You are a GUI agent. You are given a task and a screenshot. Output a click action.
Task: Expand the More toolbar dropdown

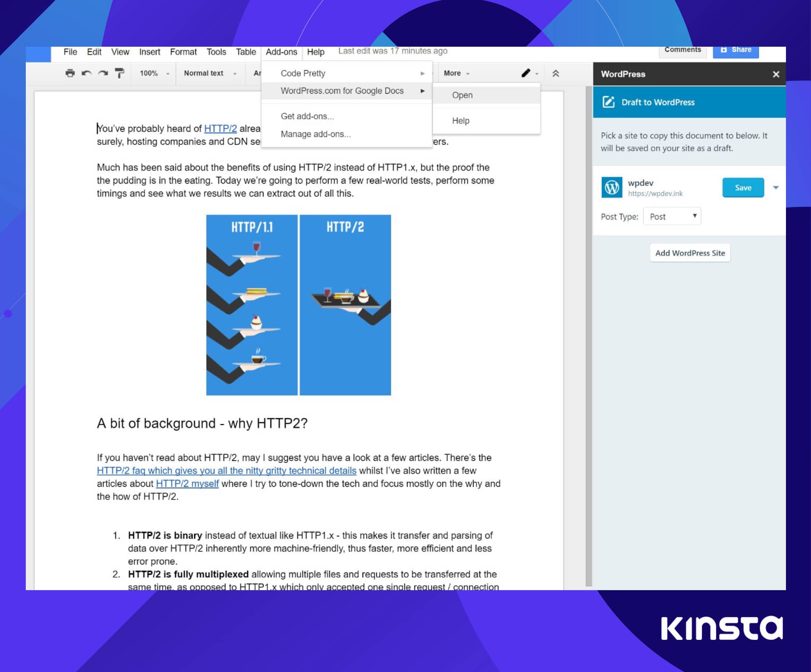[x=457, y=73]
